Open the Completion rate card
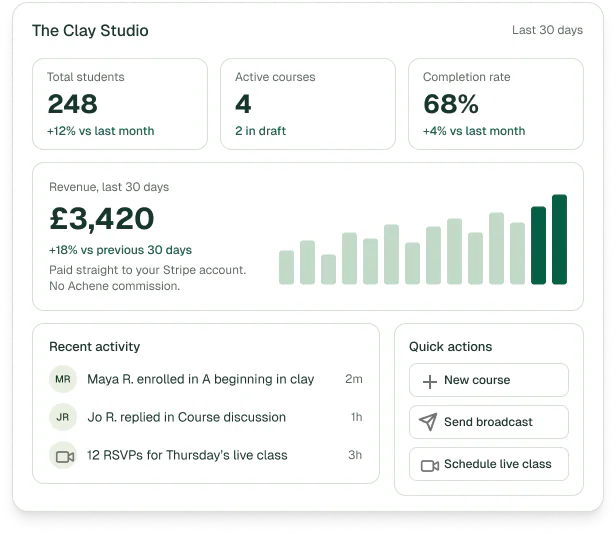This screenshot has width=616, height=534. 496,104
